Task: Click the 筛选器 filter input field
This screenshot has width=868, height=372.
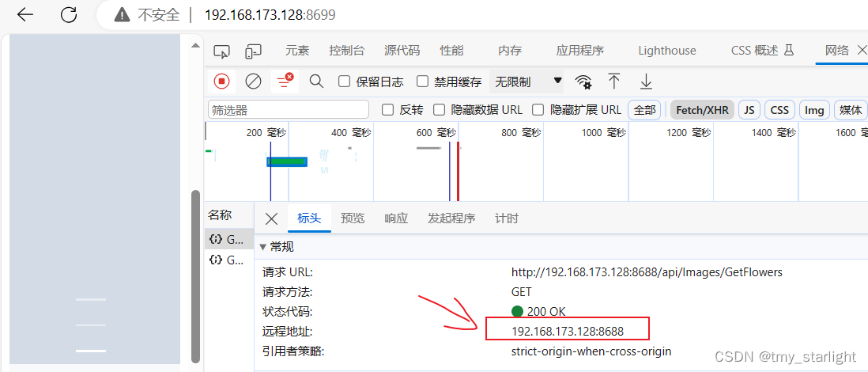Action: tap(289, 110)
